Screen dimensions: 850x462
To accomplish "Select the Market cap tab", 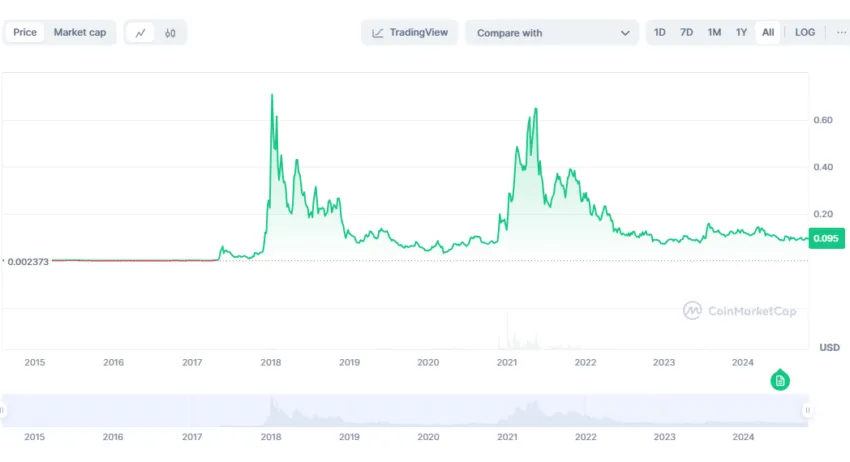I will click(80, 33).
